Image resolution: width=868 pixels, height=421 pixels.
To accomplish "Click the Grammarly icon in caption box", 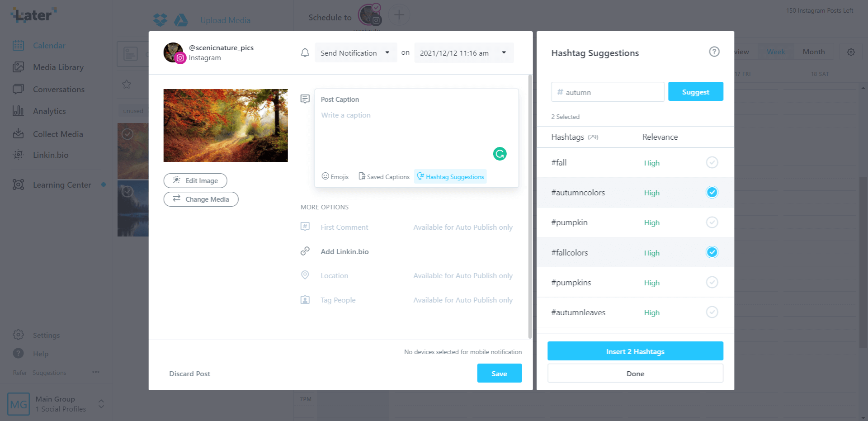I will (x=500, y=154).
